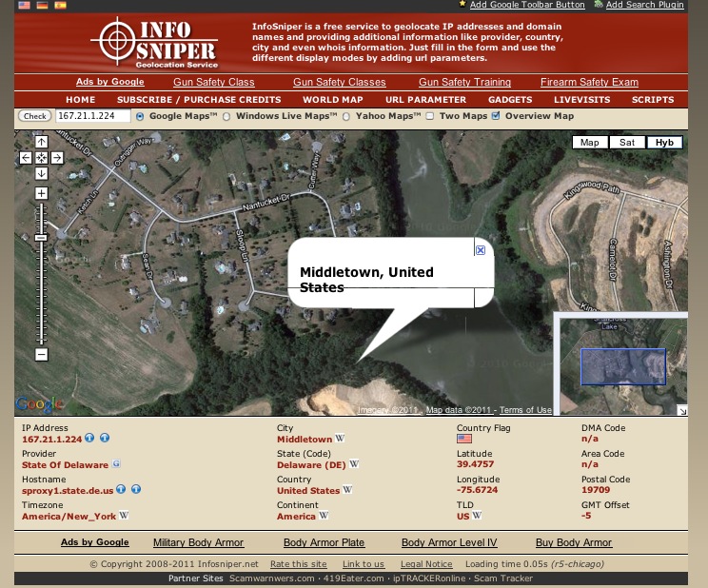Pan map up arrow
The width and height of the screenshot is (708, 588).
click(x=42, y=143)
